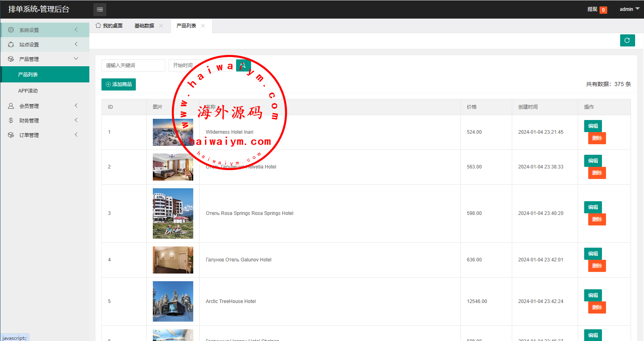
Task: Expand the 订单管理 sidebar menu
Action: tap(45, 135)
